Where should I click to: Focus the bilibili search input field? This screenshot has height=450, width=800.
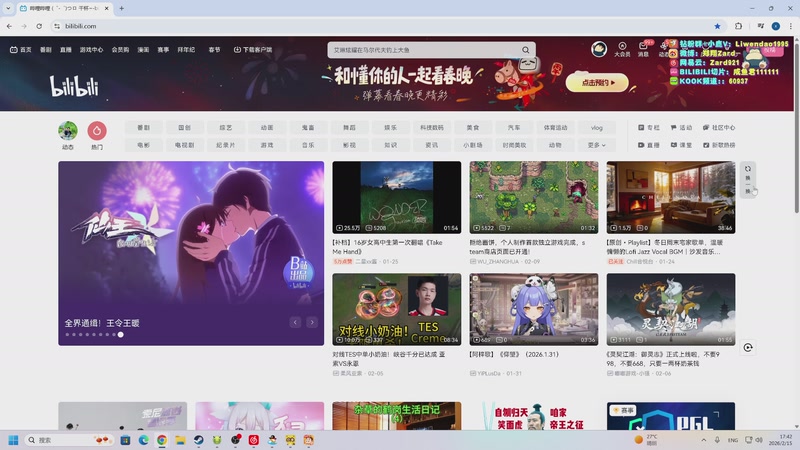tap(423, 50)
